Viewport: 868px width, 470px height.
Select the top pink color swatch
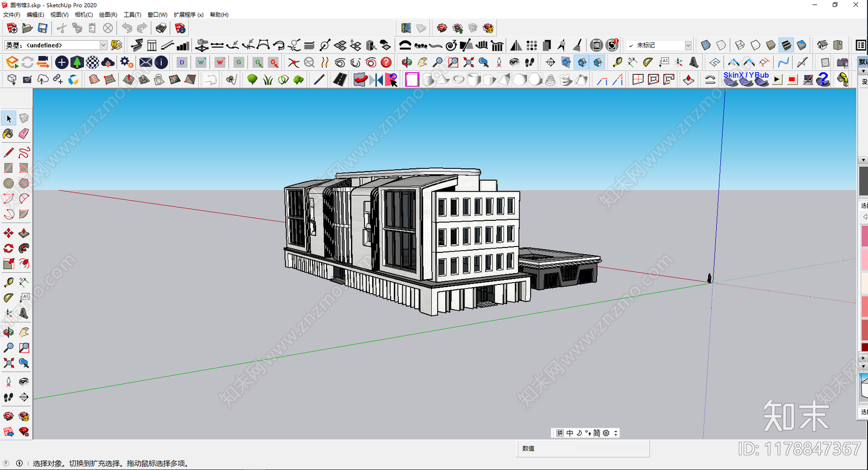point(865,236)
